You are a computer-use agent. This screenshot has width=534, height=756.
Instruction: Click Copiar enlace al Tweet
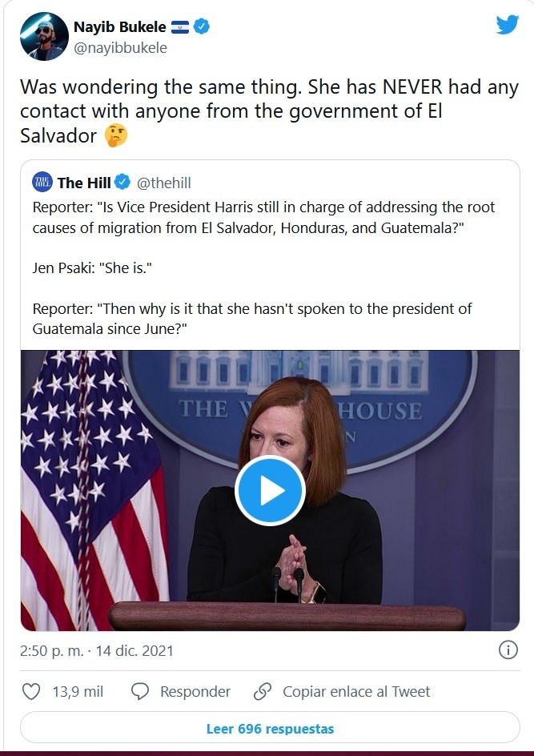coord(356,691)
